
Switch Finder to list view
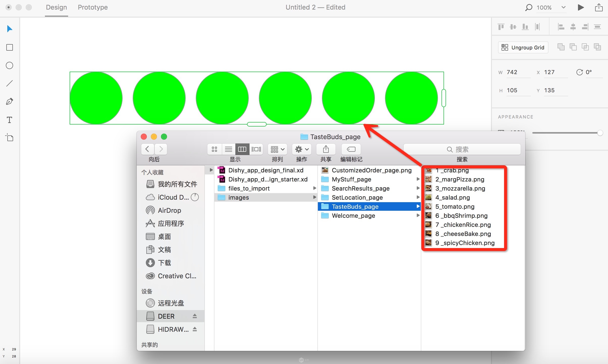tap(228, 149)
